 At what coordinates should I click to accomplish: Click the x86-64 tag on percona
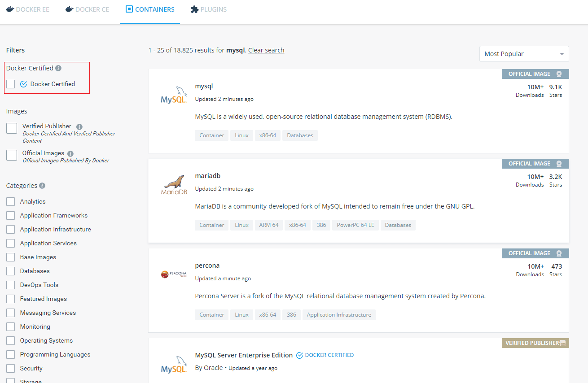tap(268, 315)
